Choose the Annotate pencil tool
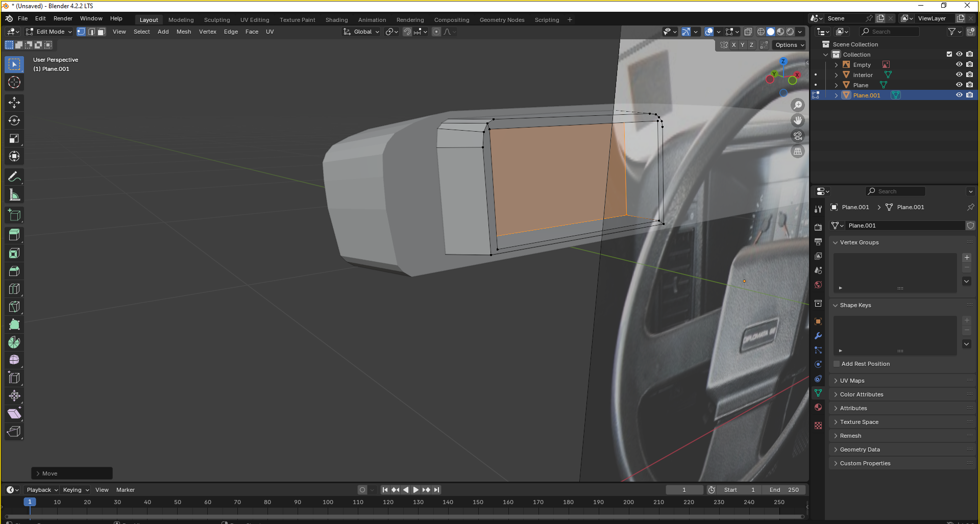Image resolution: width=980 pixels, height=524 pixels. pyautogui.click(x=14, y=177)
